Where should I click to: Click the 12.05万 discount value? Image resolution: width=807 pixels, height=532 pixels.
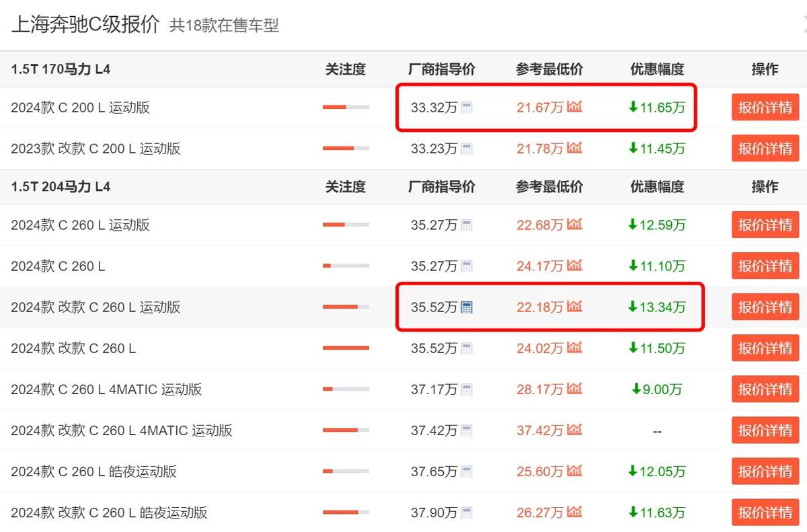click(657, 471)
